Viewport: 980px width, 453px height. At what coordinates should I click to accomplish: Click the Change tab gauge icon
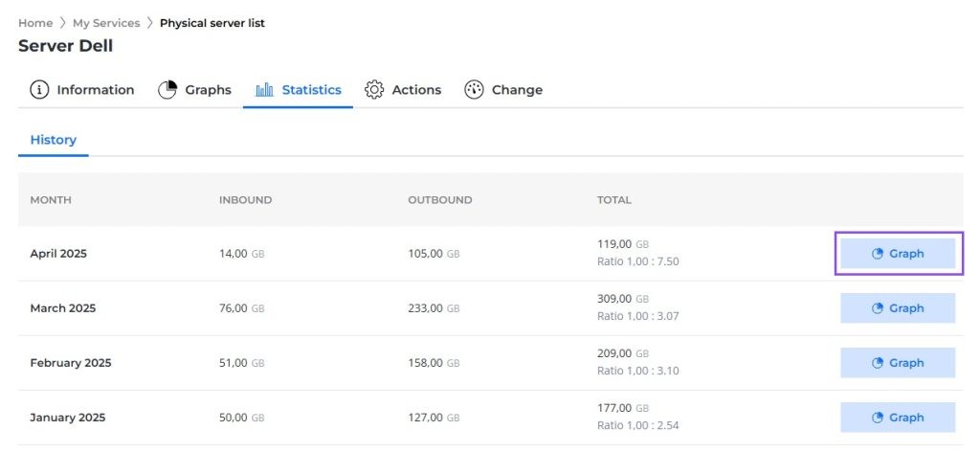(x=474, y=90)
